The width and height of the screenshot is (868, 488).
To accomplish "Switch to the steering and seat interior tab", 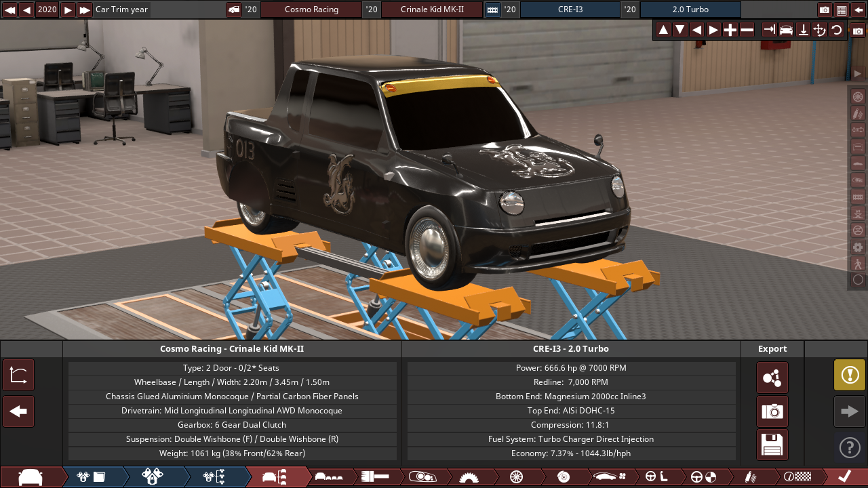I will pyautogui.click(x=656, y=477).
